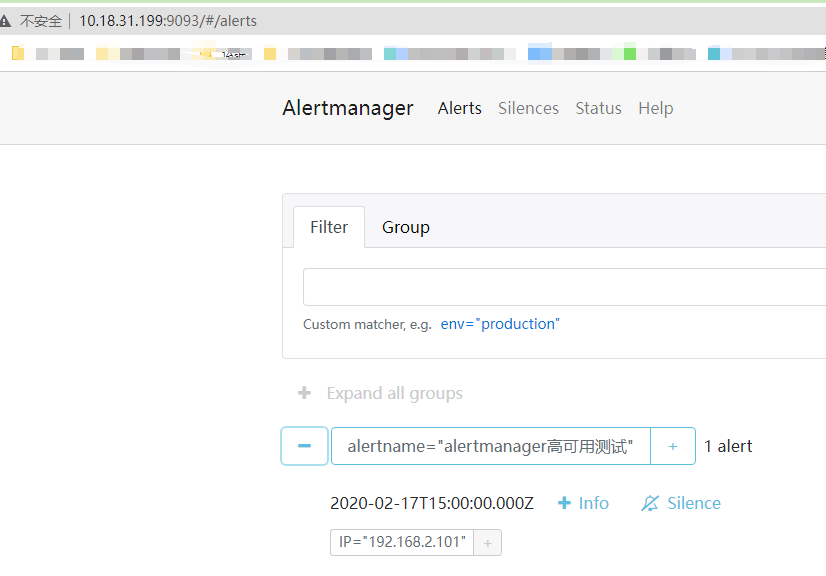Click the not-secure warning icon
Viewport: 826px width, 576px height.
click(x=5, y=21)
